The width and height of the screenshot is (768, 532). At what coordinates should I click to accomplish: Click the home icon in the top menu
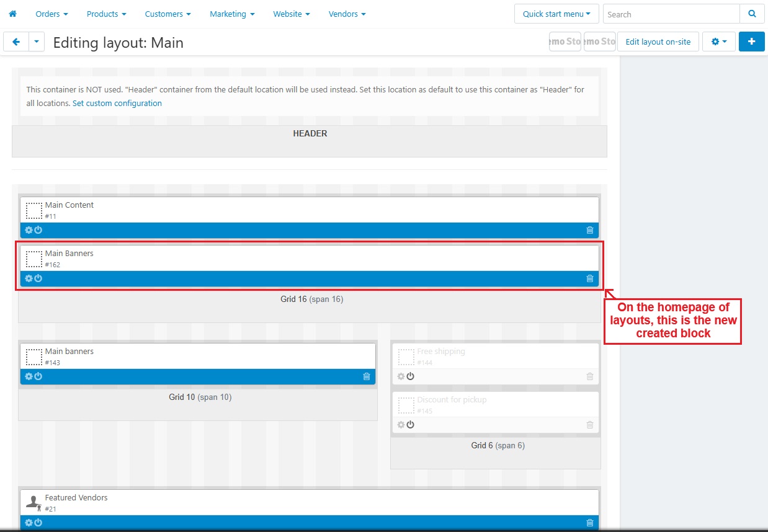(x=12, y=14)
